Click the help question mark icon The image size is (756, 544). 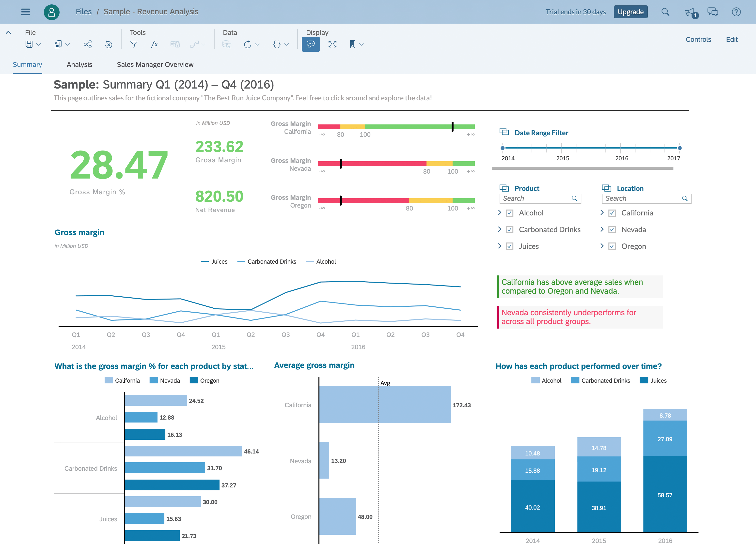point(736,12)
